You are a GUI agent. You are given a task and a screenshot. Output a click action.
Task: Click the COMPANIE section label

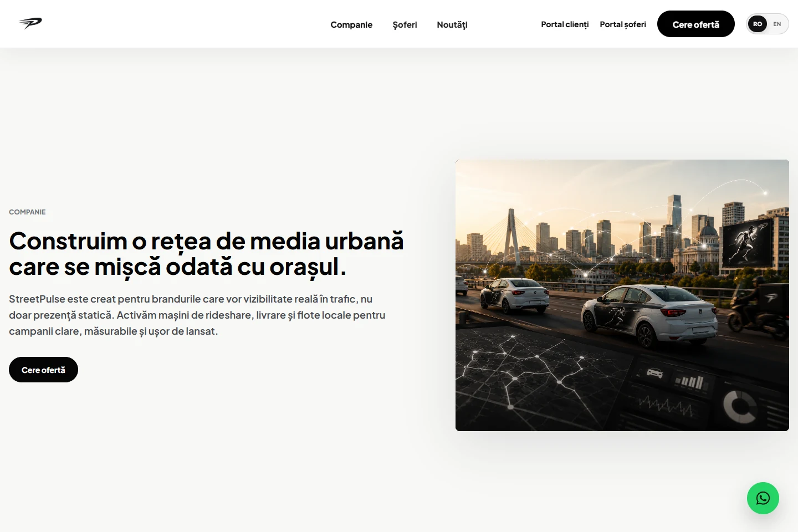click(27, 212)
